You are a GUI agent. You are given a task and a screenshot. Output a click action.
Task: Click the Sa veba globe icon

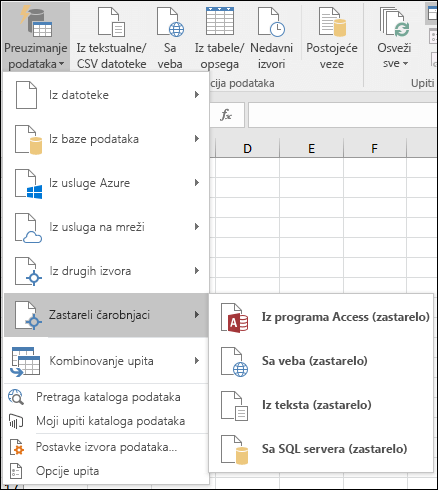pos(170,23)
